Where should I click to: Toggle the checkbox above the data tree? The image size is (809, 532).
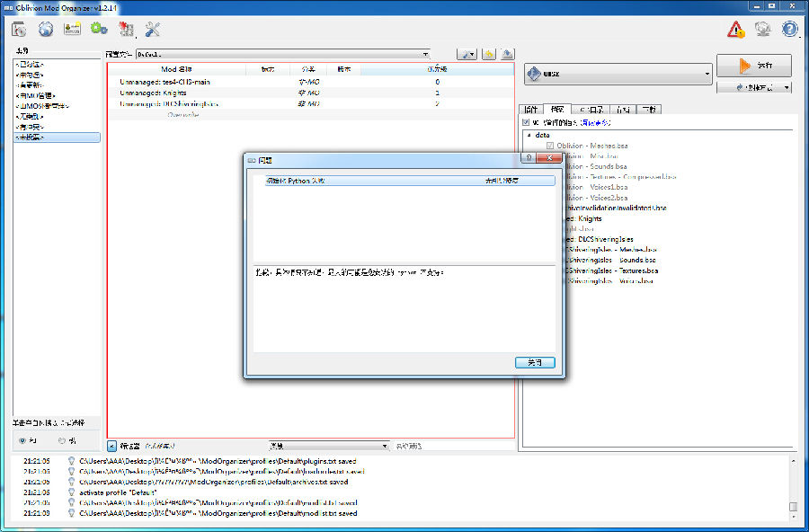[526, 123]
